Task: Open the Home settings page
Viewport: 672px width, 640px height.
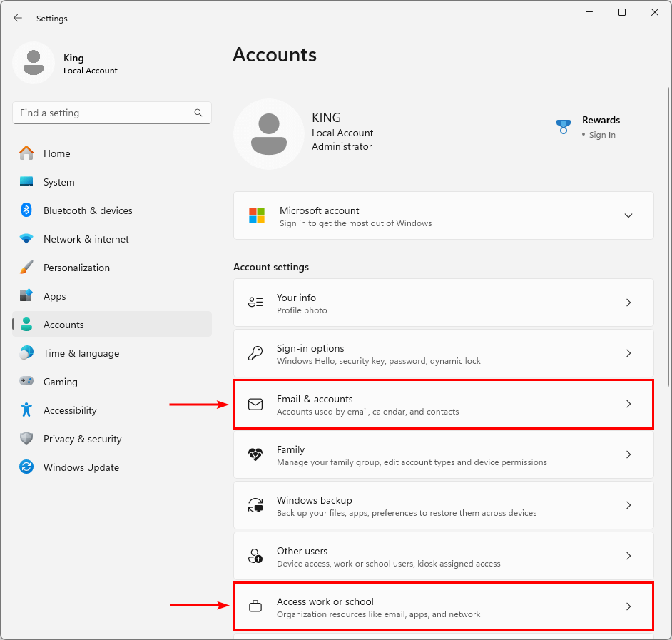Action: [56, 153]
